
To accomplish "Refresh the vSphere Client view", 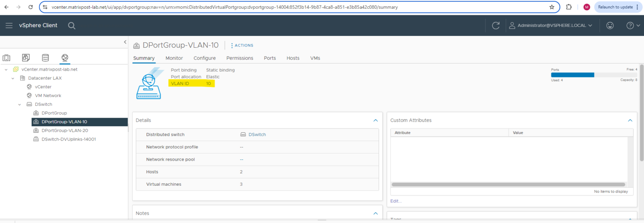I will (496, 26).
